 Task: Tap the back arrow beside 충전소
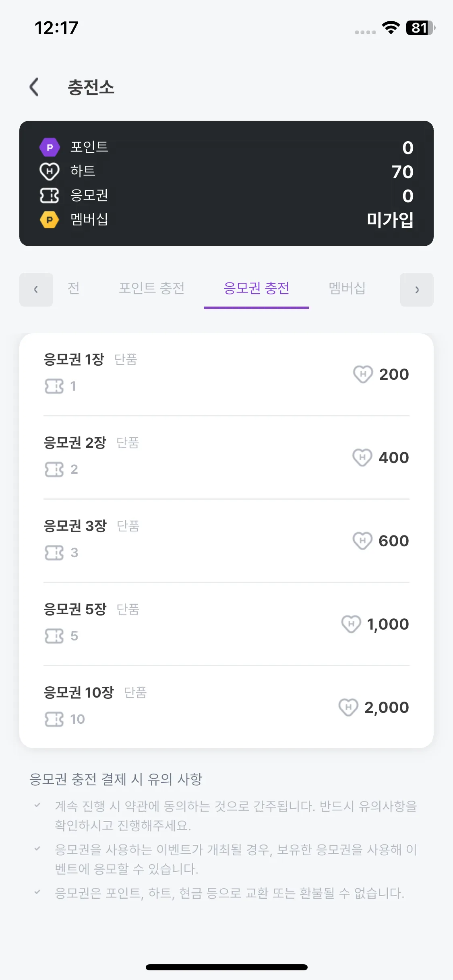coord(34,87)
